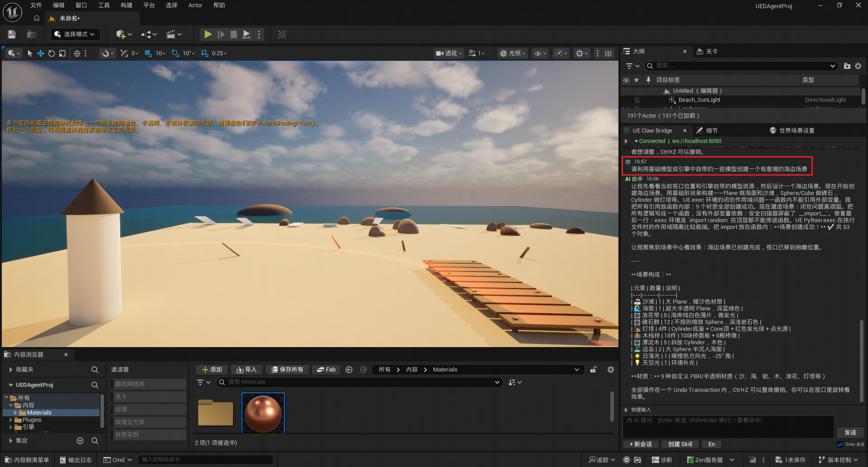Activate the rotate gizmo tool
Viewport: 868px width, 467px height.
pos(52,53)
